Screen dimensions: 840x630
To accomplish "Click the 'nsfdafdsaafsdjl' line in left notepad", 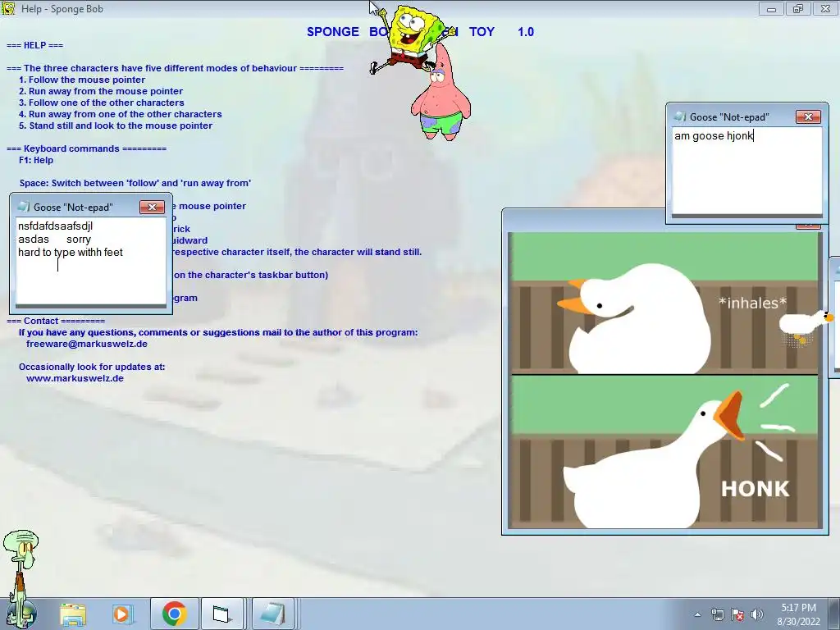I will click(x=55, y=226).
